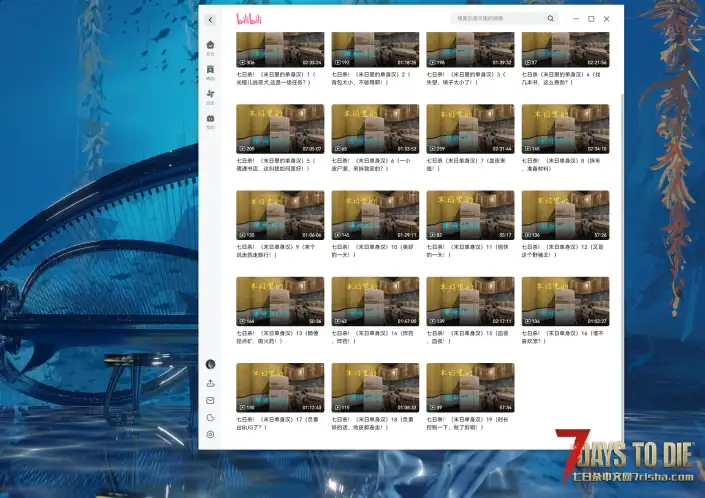This screenshot has height=498, width=705.
Task: Open the user profile avatar
Action: pyautogui.click(x=210, y=365)
